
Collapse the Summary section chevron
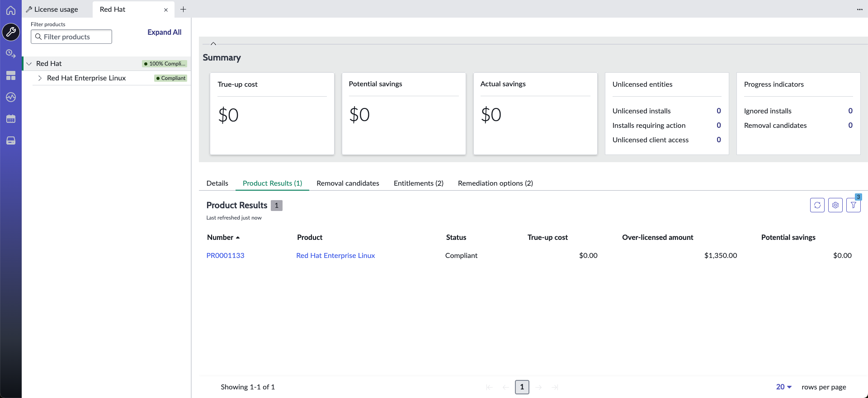(x=213, y=44)
